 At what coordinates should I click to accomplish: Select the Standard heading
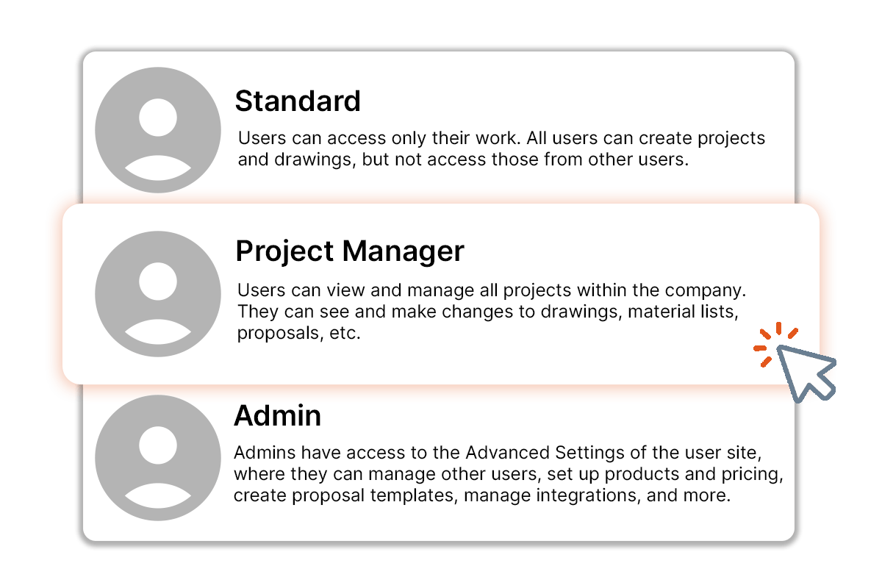pos(298,101)
